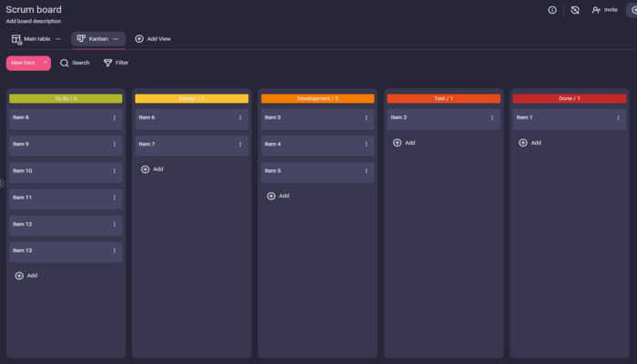637x364 pixels.
Task: Click the info icon in top bar
Action: point(551,10)
